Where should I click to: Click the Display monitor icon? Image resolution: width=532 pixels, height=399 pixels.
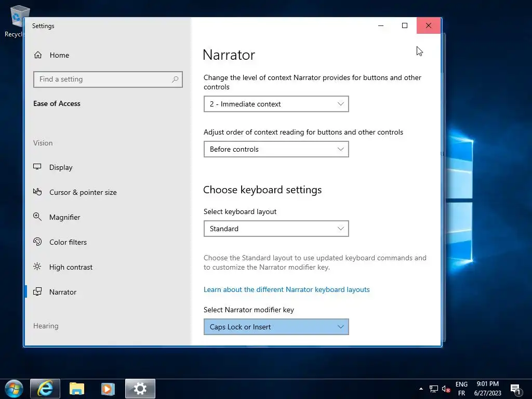coord(37,167)
